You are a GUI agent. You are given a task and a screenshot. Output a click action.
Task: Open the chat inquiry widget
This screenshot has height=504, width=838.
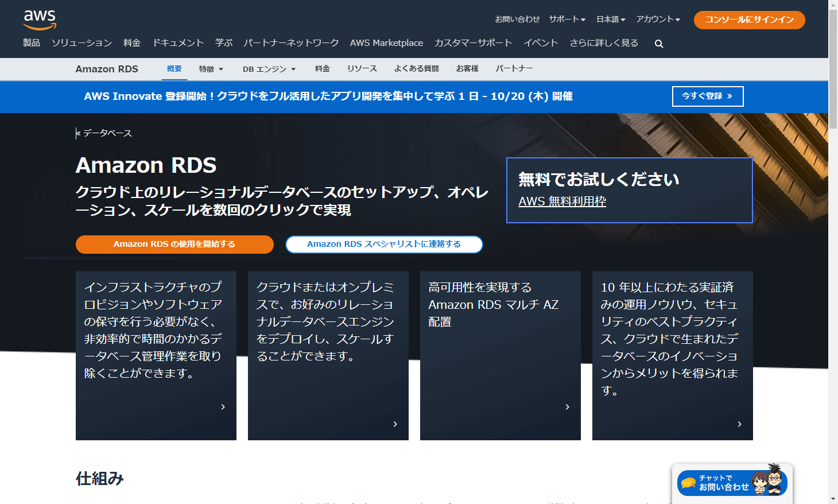pos(732,482)
